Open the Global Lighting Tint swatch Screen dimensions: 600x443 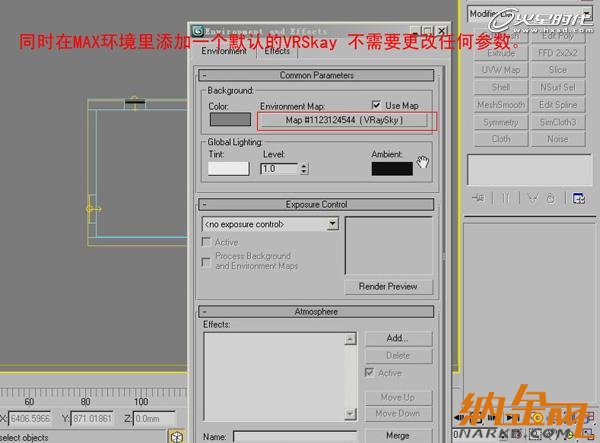(x=228, y=168)
